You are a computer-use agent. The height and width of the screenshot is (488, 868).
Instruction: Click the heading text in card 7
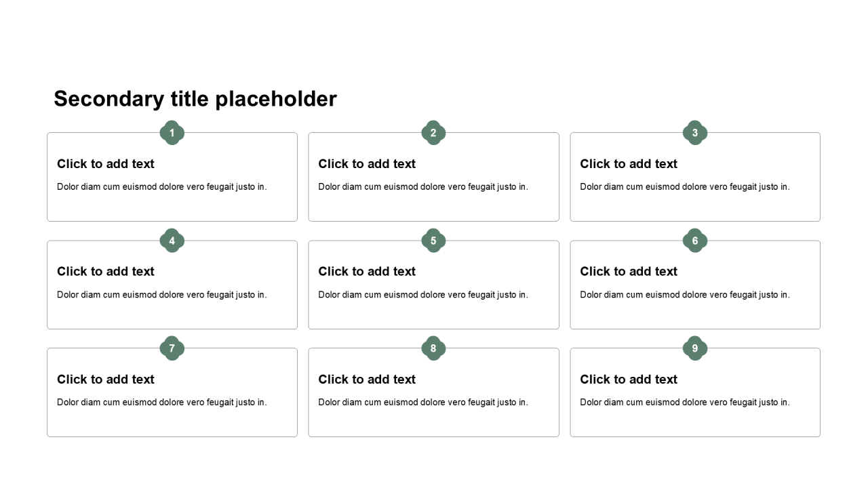point(106,380)
